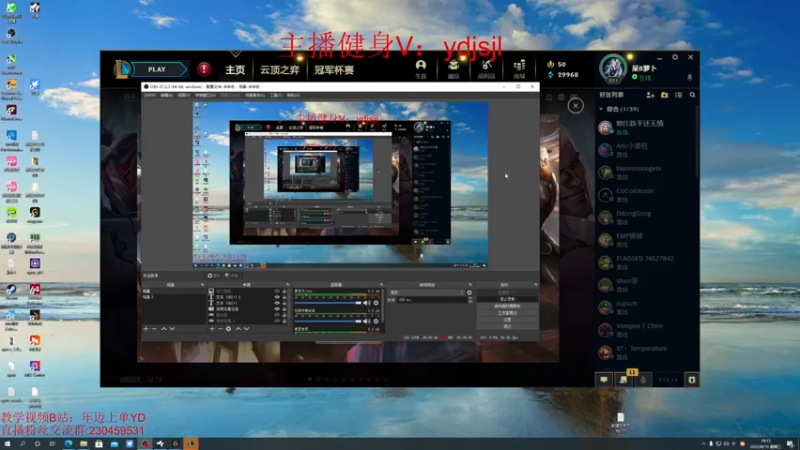Add a scene with OBS plus button

(146, 329)
